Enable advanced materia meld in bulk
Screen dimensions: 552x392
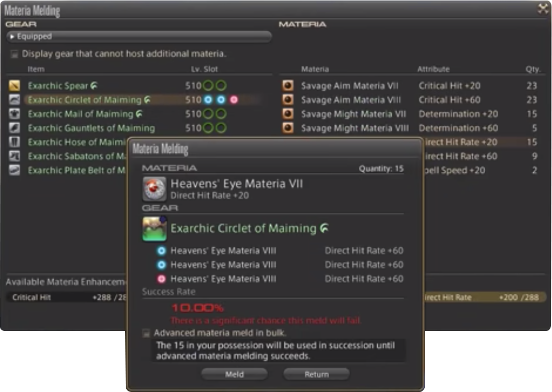(146, 333)
